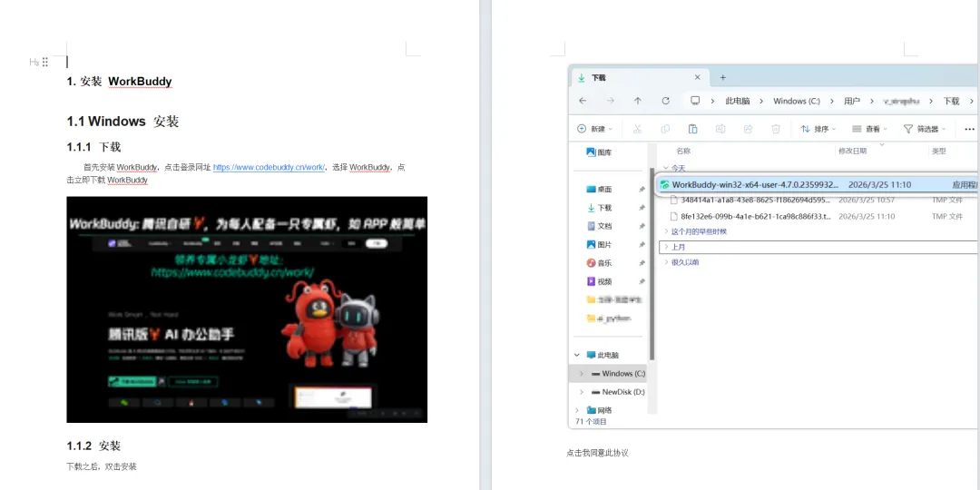Click the WorkBuddy promo image in document
The image size is (980, 490).
click(247, 309)
